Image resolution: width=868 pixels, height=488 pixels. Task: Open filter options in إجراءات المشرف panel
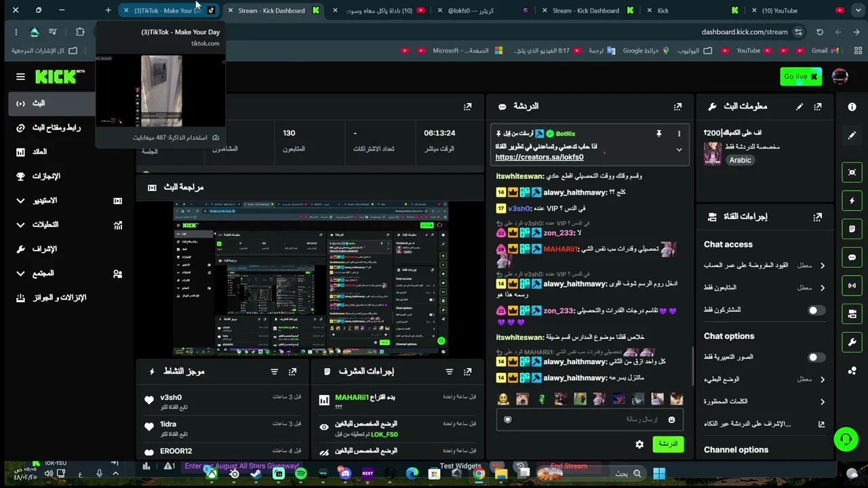[x=449, y=372]
